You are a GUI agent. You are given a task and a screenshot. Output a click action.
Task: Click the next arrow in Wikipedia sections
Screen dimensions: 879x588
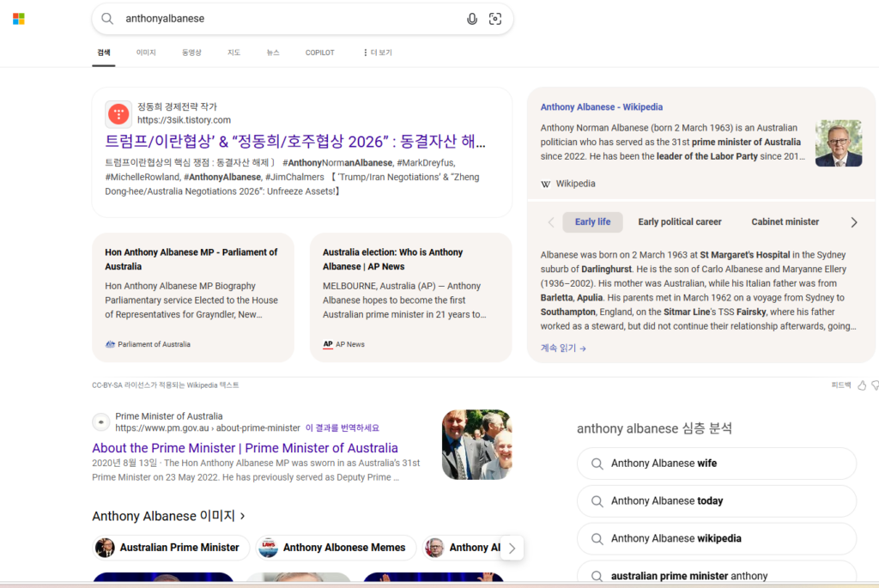854,222
